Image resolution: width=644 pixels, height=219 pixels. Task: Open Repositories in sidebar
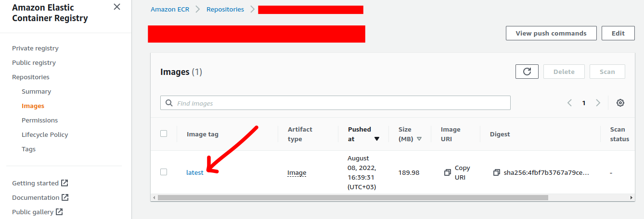[x=31, y=77]
